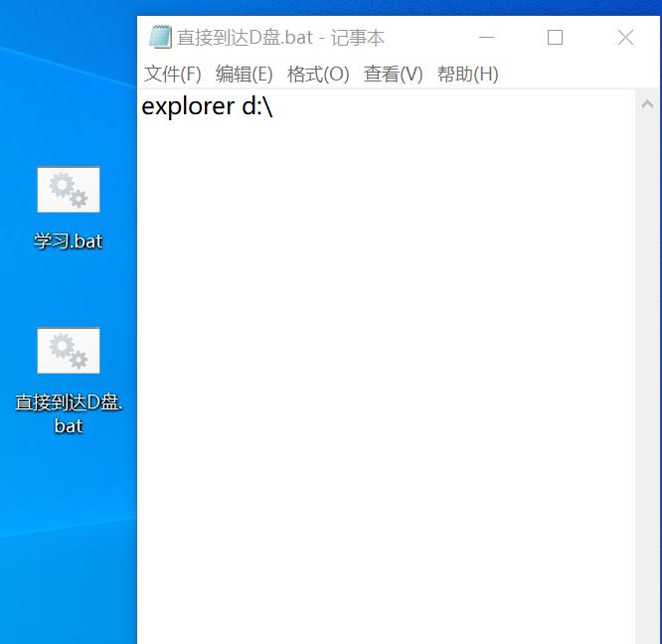Click the scrollbar up arrow in Notepad

[647, 104]
